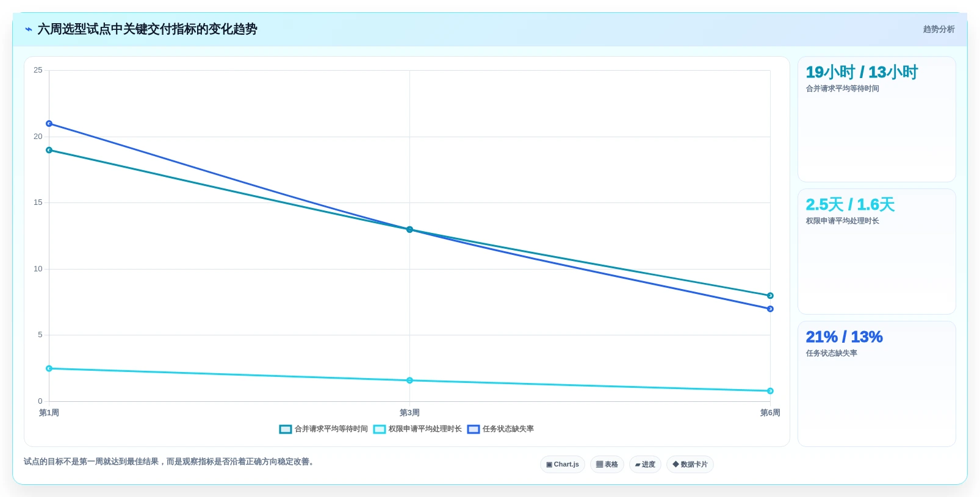Click the footnote text beginning 试点的目标不是
Image resolution: width=980 pixels, height=497 pixels.
(x=170, y=462)
